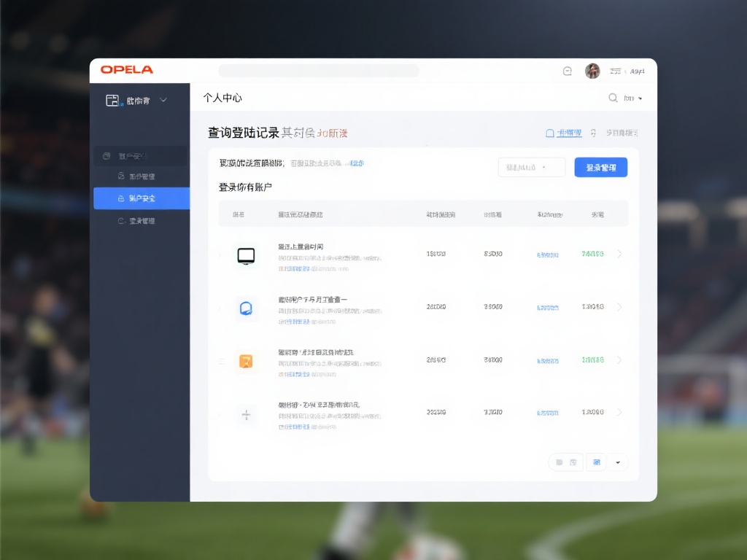Open the blue details link in the info banner
Viewport: 747px width, 560px height.
[x=357, y=163]
